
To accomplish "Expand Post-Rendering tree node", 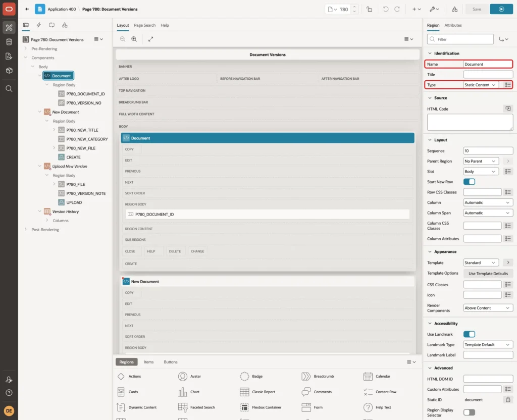I will point(25,230).
